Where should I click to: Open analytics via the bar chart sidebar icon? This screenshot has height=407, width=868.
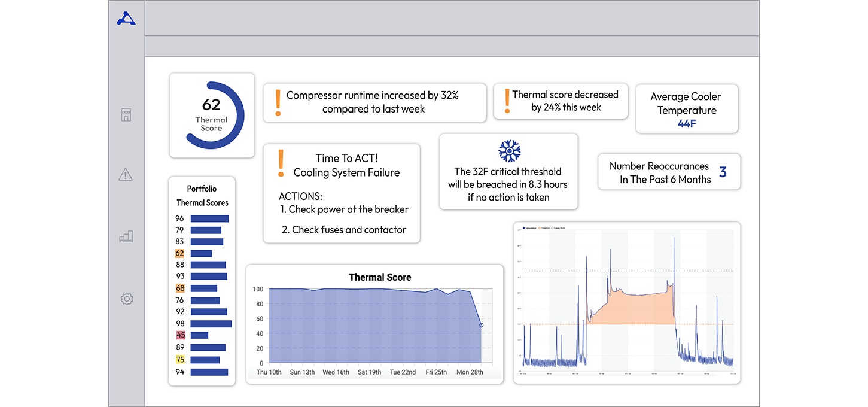(126, 237)
